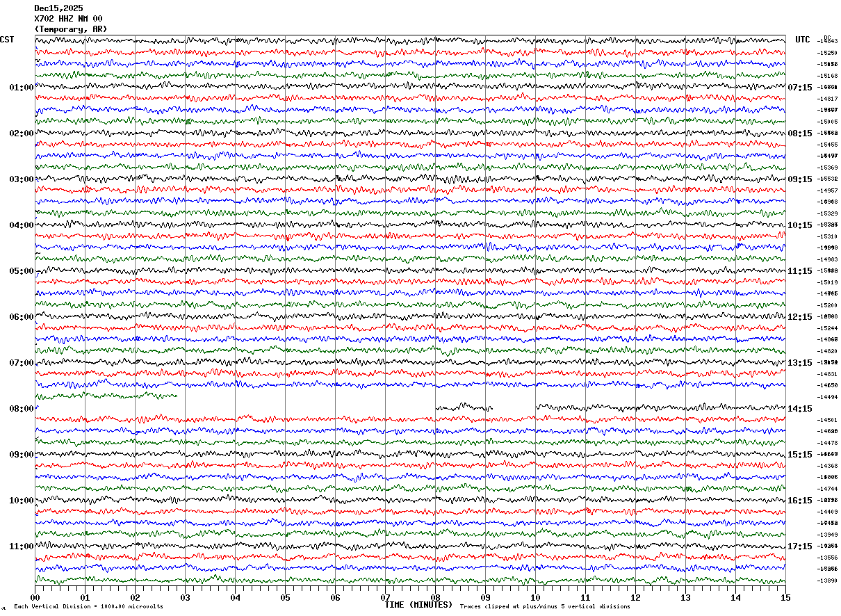Select the 10:00 CST time label

click(x=22, y=501)
